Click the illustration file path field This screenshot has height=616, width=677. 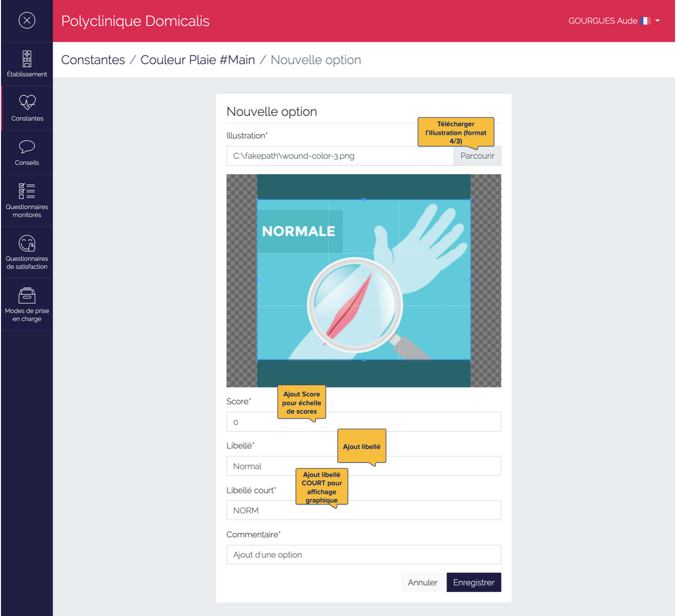(339, 156)
